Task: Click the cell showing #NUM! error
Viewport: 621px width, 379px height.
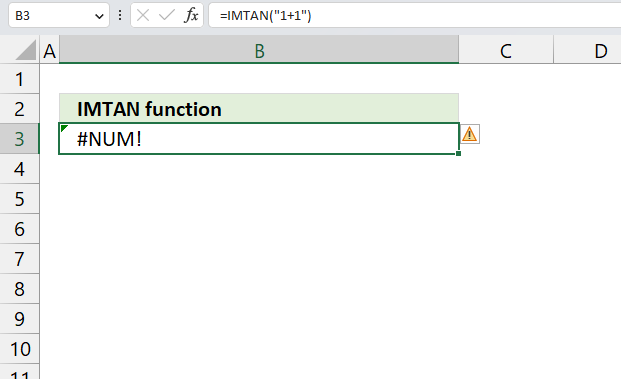Action: (259, 139)
